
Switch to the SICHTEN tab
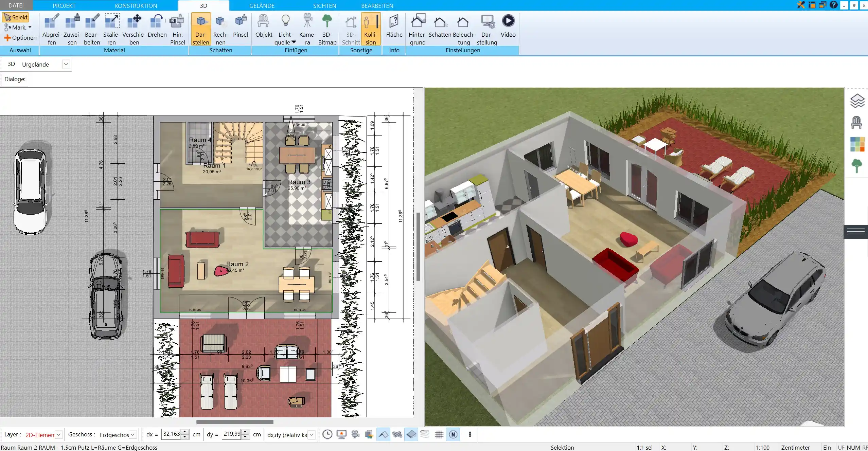[x=324, y=5]
